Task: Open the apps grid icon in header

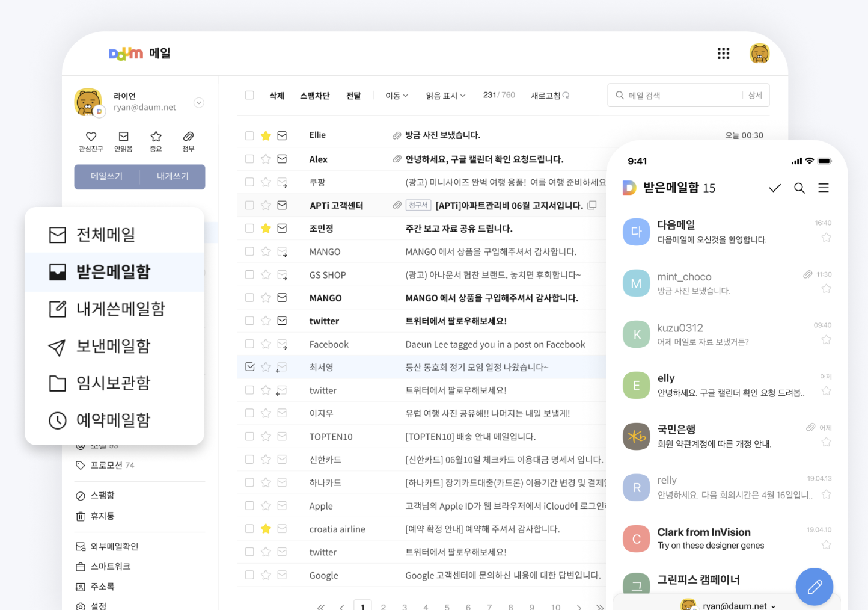Action: tap(723, 54)
